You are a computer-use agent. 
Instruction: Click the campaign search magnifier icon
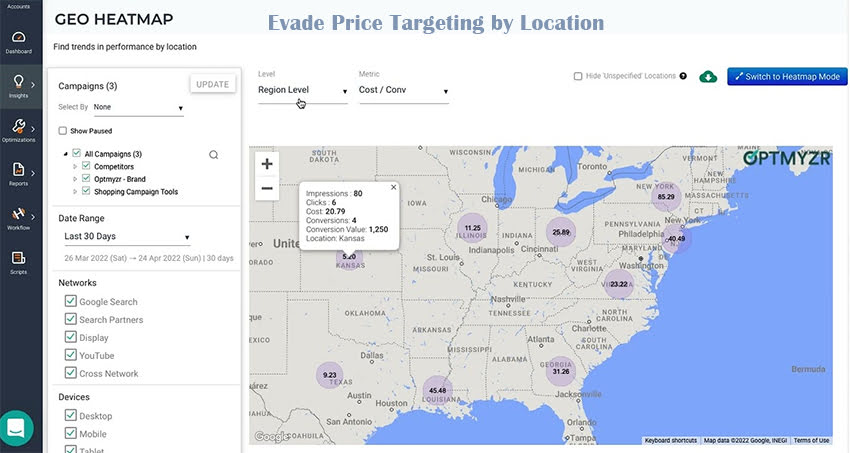tap(214, 155)
